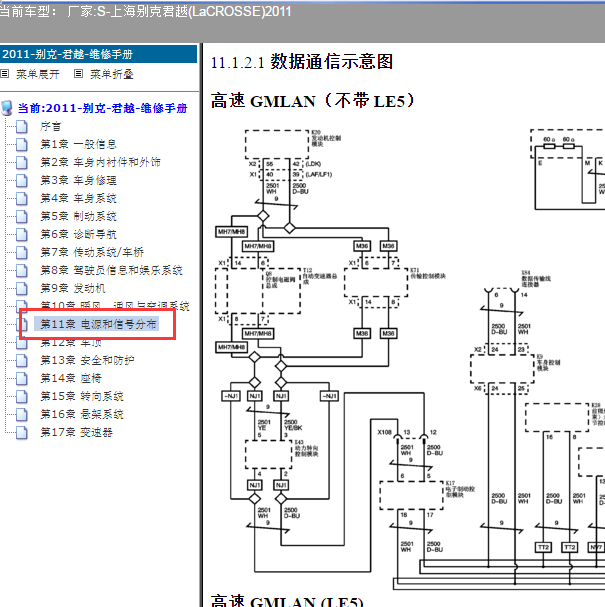Open 第5章 制动系统
This screenshot has width=605, height=607.
tap(79, 216)
